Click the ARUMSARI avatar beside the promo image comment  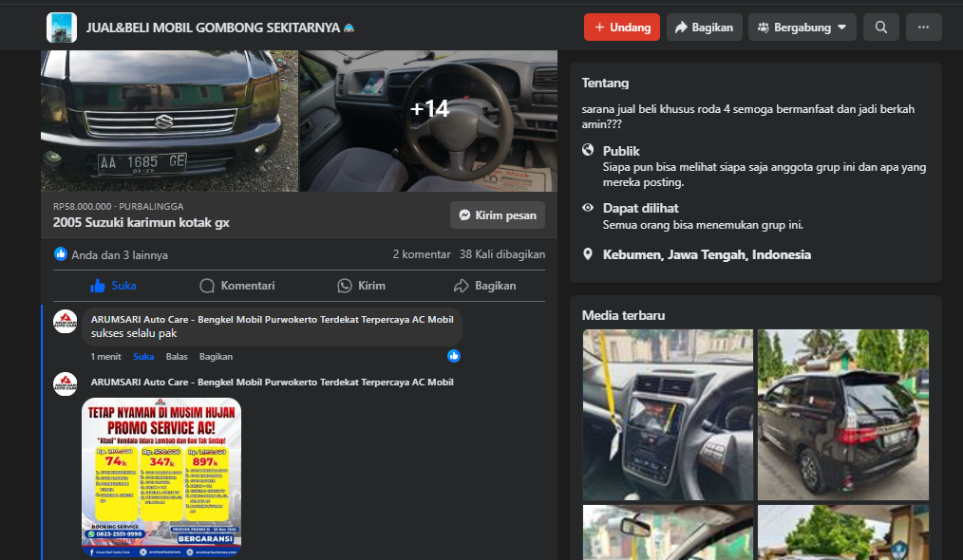66,384
